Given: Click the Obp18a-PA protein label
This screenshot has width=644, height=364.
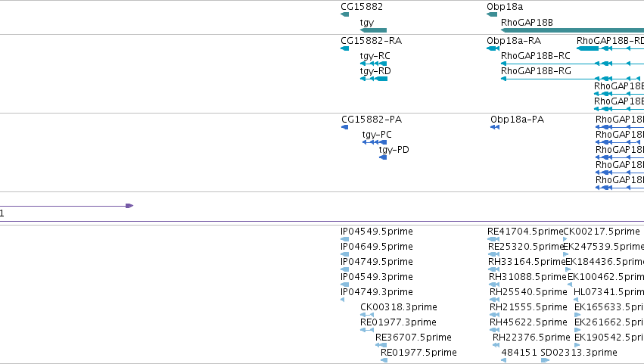Looking at the screenshot, I should [518, 120].
